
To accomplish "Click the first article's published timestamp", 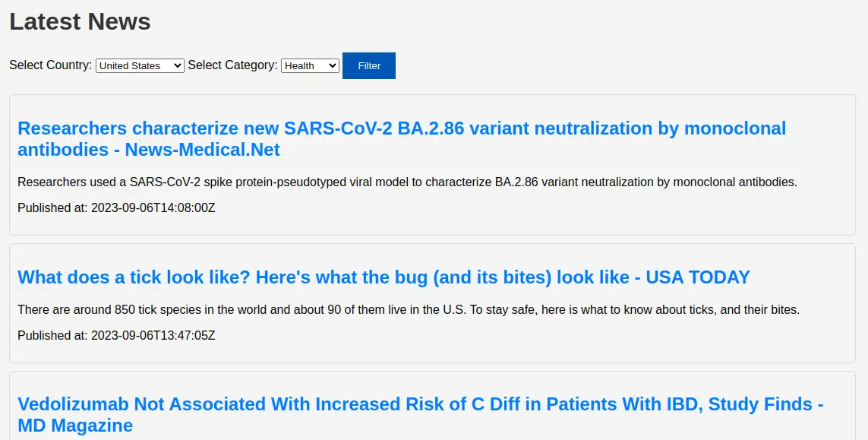I will 115,207.
